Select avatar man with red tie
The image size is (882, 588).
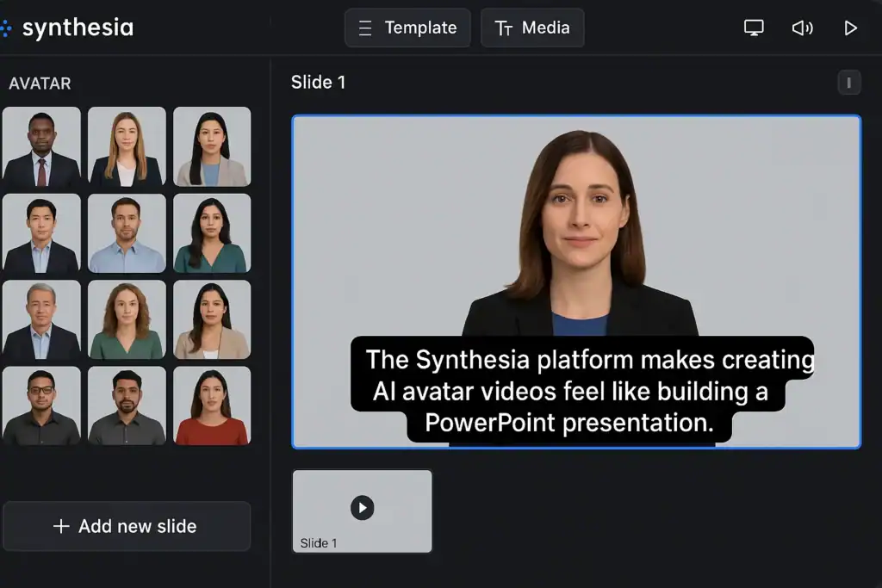[41, 146]
